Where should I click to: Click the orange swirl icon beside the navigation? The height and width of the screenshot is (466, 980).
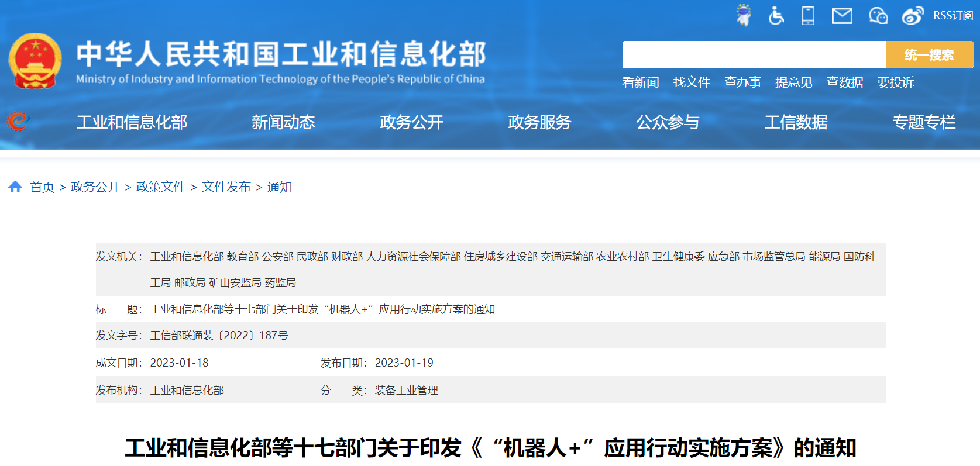18,122
